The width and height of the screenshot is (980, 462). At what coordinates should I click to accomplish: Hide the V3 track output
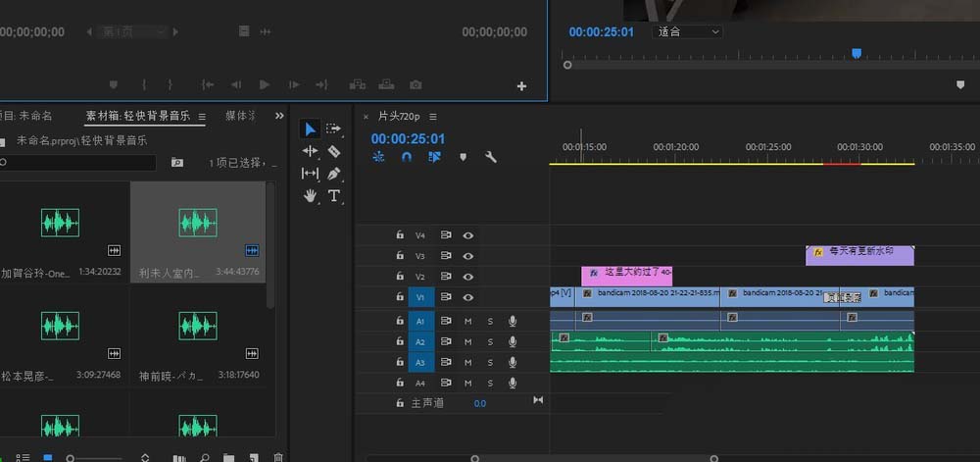coord(468,256)
